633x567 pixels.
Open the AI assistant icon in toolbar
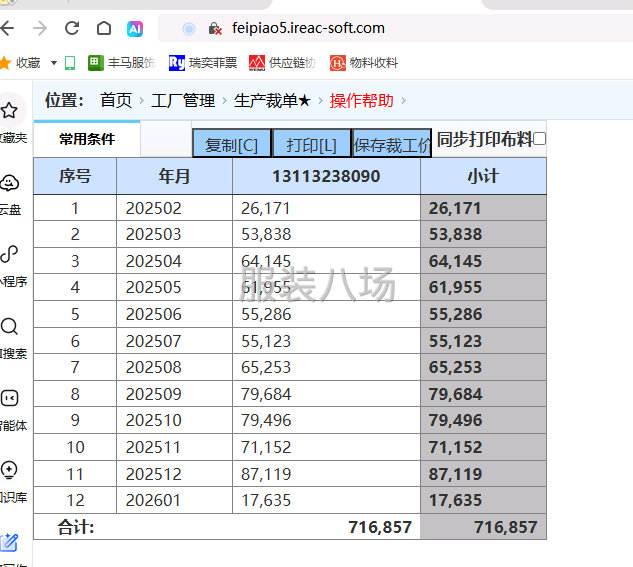click(135, 29)
